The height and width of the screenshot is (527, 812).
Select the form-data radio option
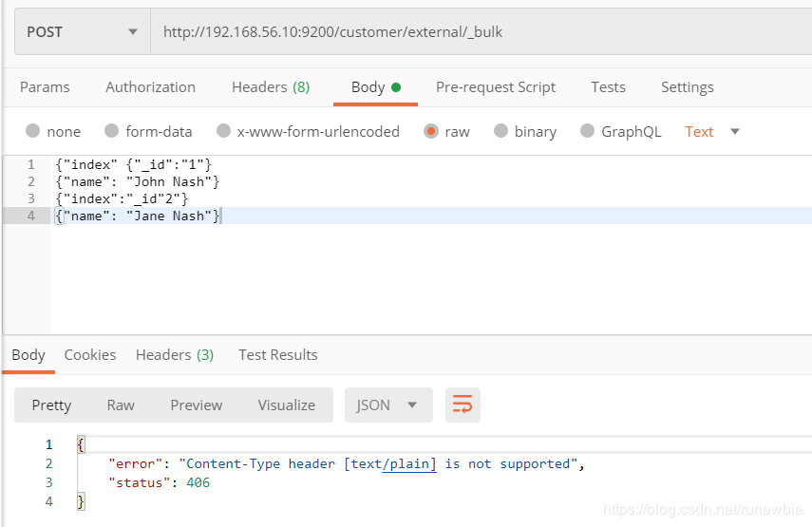click(x=111, y=131)
